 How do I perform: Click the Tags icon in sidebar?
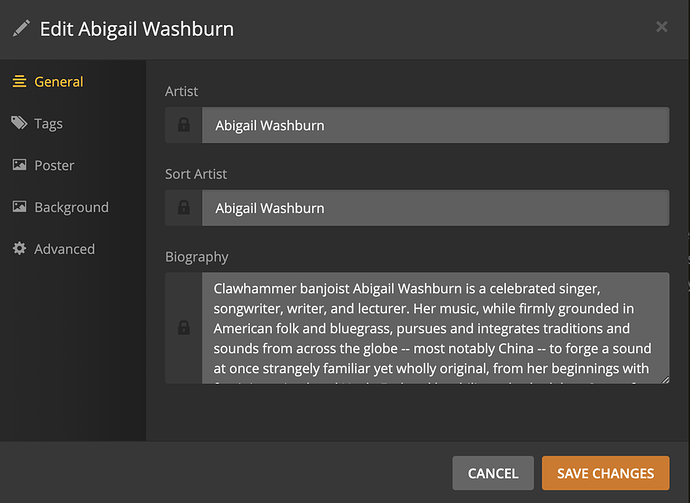[x=19, y=123]
